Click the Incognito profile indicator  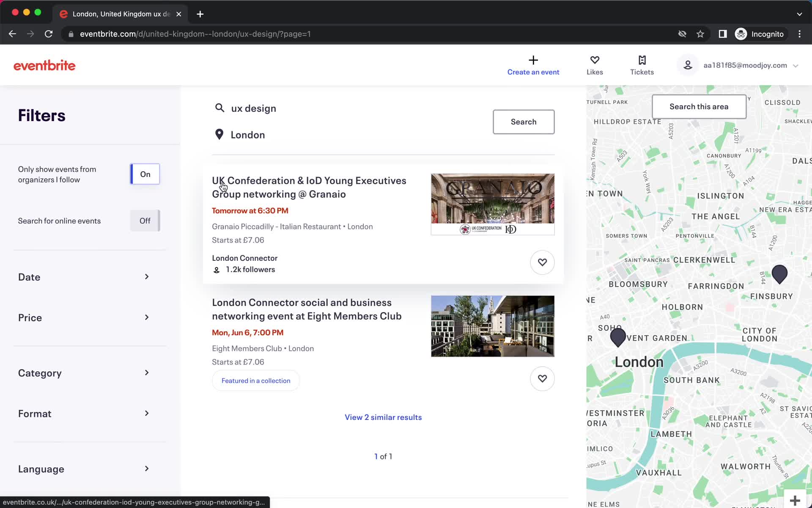[x=760, y=34]
